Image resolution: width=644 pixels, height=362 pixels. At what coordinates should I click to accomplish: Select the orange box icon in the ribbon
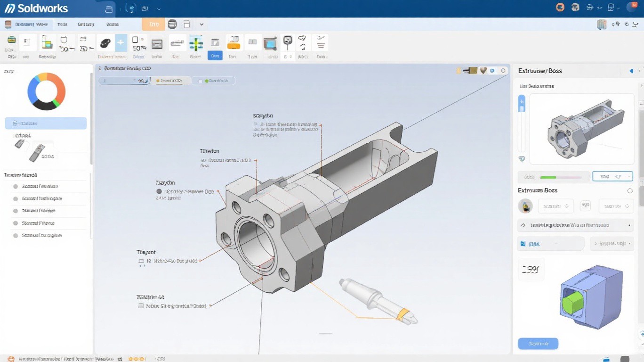click(233, 43)
